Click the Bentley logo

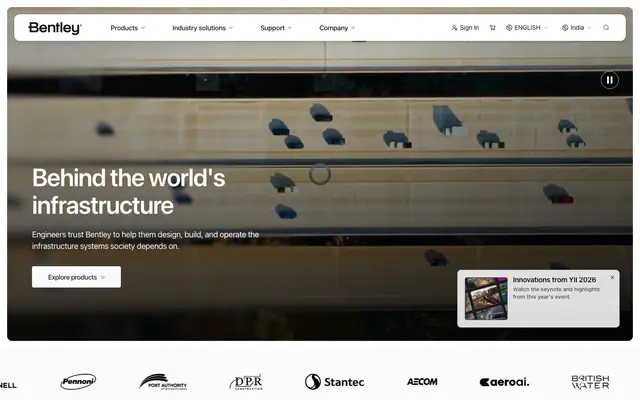click(55, 28)
